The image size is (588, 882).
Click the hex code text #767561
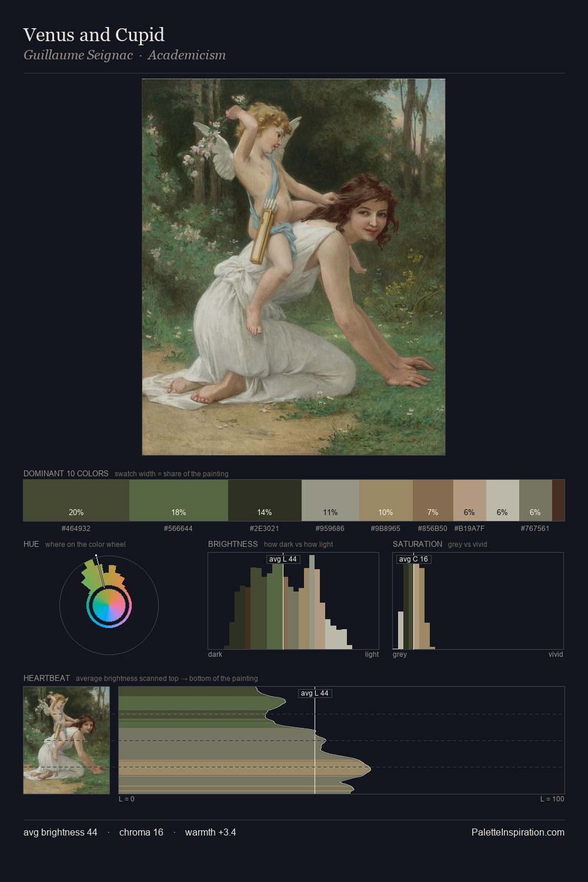535,529
